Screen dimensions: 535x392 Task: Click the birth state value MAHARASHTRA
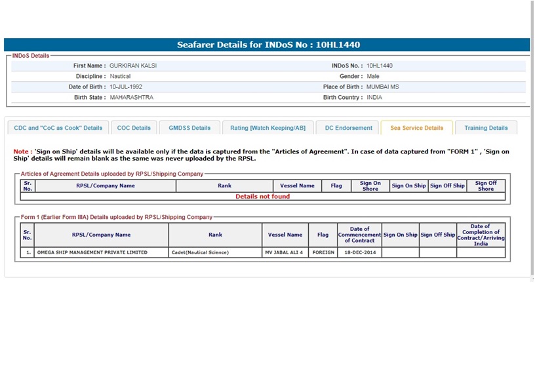(131, 98)
